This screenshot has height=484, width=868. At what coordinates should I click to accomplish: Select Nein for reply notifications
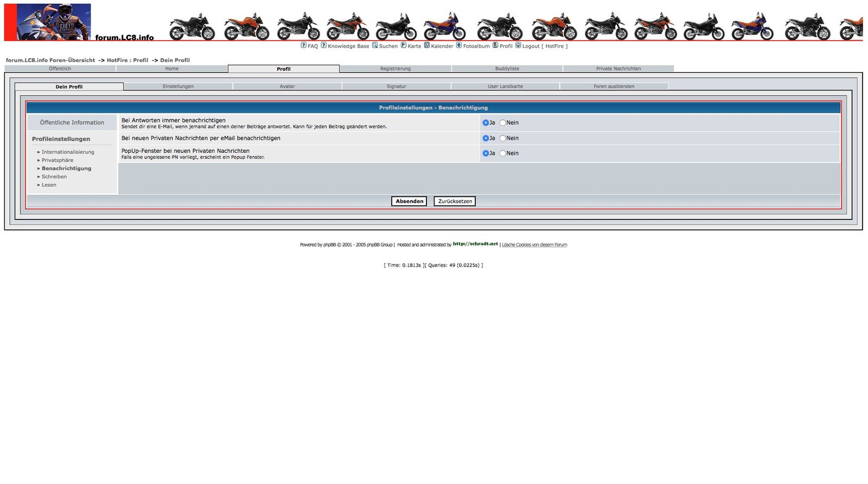502,123
